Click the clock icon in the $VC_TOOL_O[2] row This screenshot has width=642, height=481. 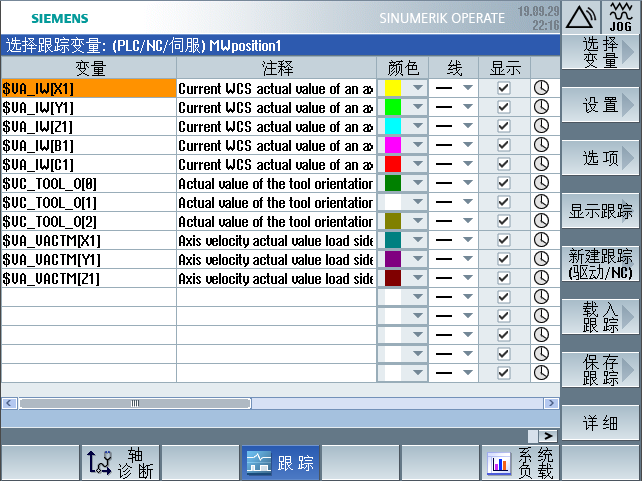541,221
